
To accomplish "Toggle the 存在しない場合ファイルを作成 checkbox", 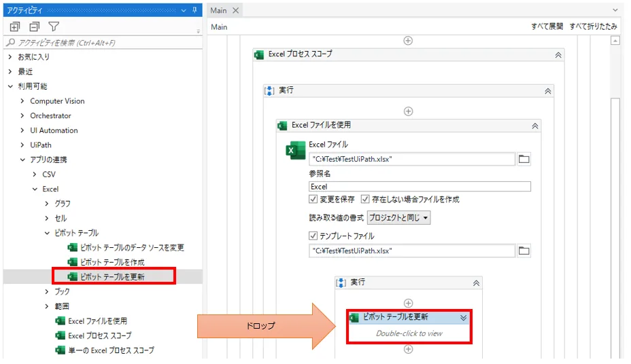I will coord(365,200).
